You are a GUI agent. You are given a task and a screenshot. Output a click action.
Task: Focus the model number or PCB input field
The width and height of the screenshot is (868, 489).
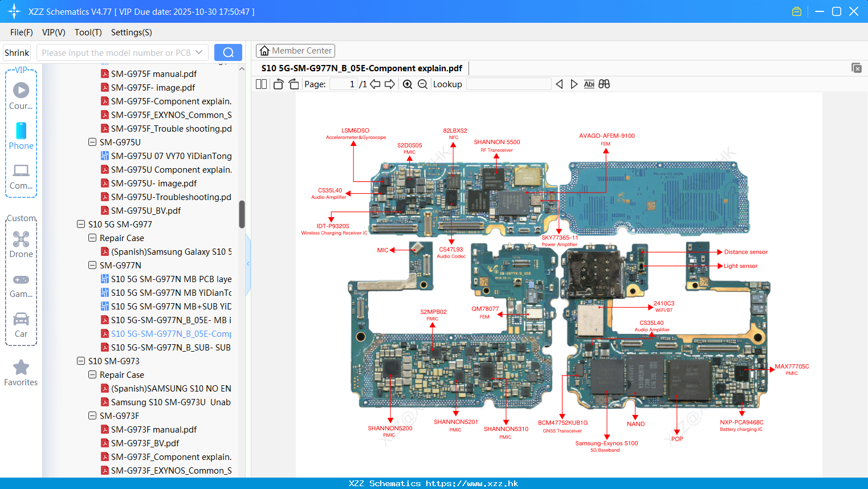point(116,52)
